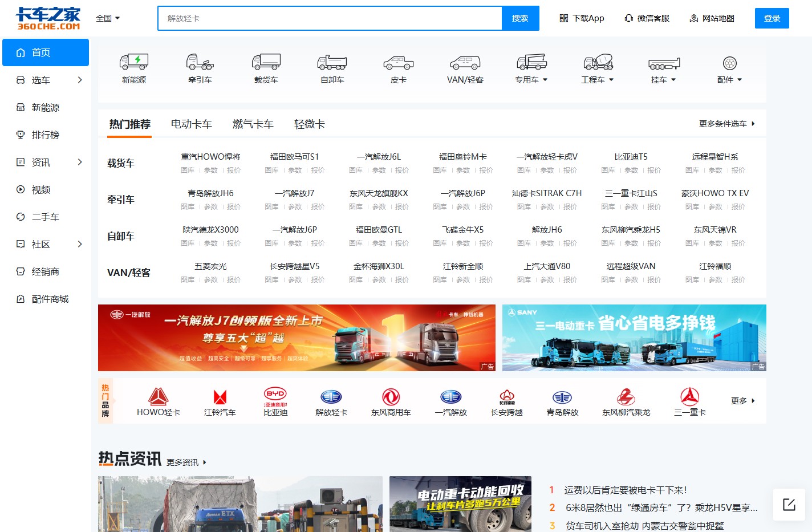Viewport: 812px width, 532px height.
Task: Open the 电动重卡动能回收 news thumbnail
Action: pos(460,504)
